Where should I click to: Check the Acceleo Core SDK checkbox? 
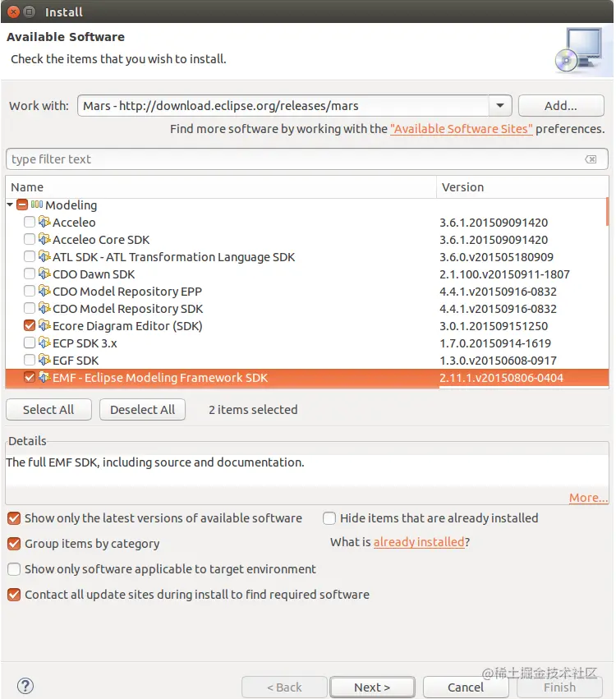tap(30, 240)
